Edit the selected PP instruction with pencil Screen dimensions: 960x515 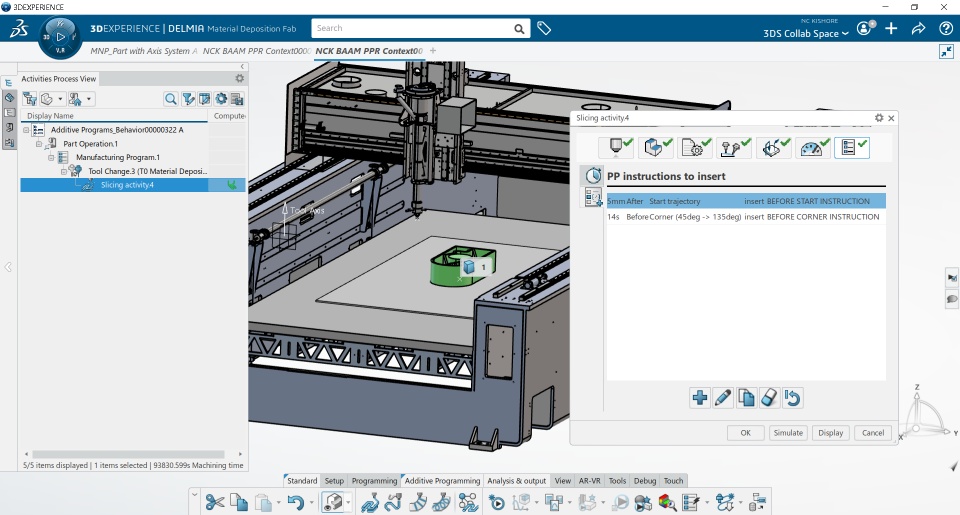722,398
